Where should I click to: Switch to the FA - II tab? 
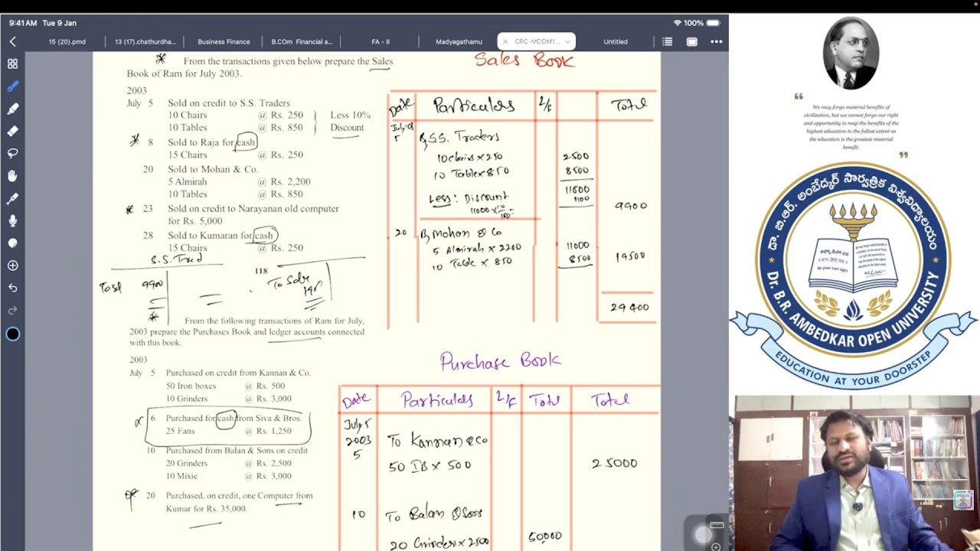[x=381, y=41]
